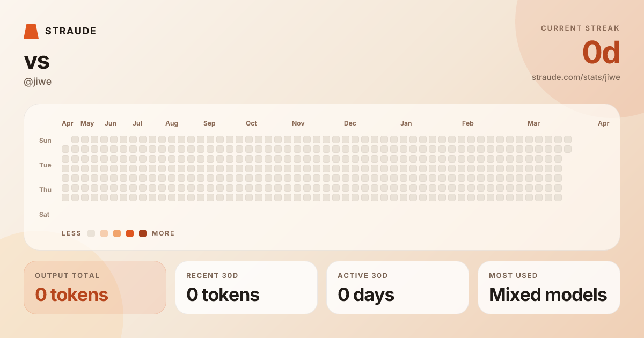Screen dimensions: 644x338
Task: Click the middle orange legend swatch
Action: 117,233
